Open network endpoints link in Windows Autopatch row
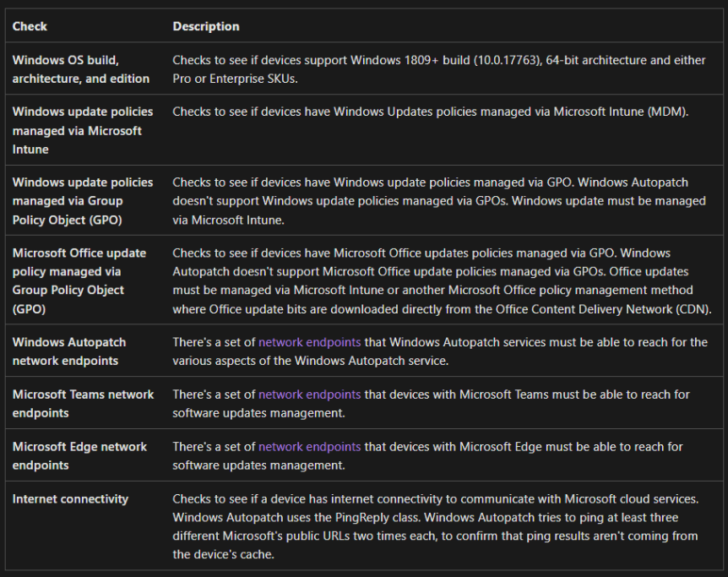The image size is (728, 577). (309, 342)
